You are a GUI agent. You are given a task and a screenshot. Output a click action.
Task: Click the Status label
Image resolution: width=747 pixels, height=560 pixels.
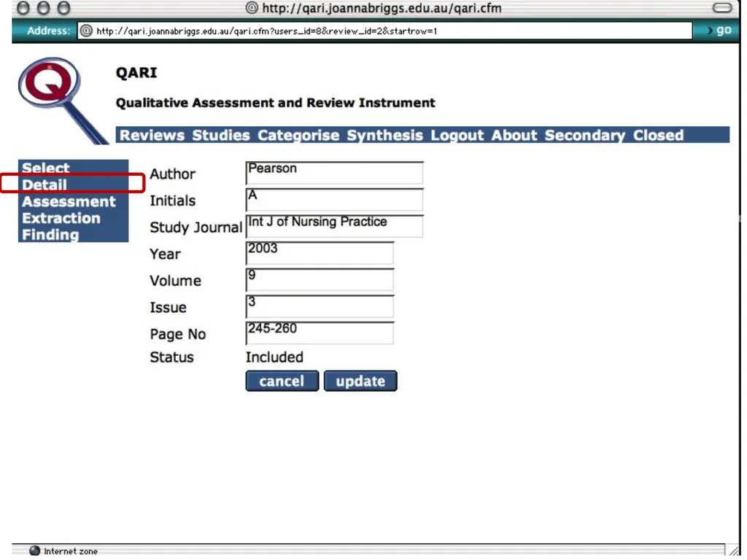(171, 357)
